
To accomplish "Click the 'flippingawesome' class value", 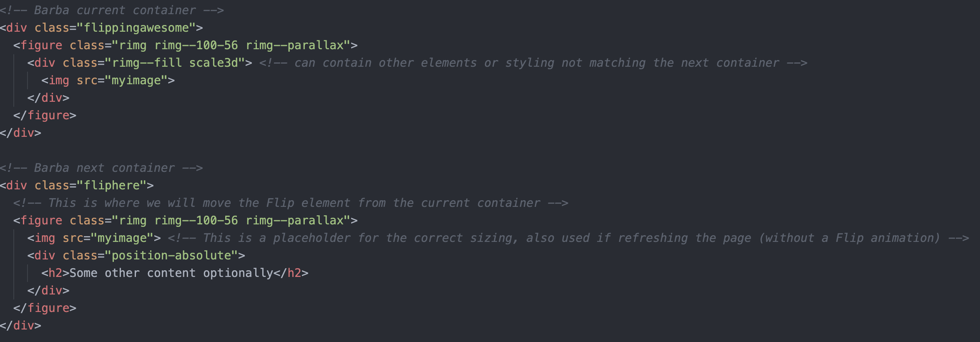I will click(136, 28).
